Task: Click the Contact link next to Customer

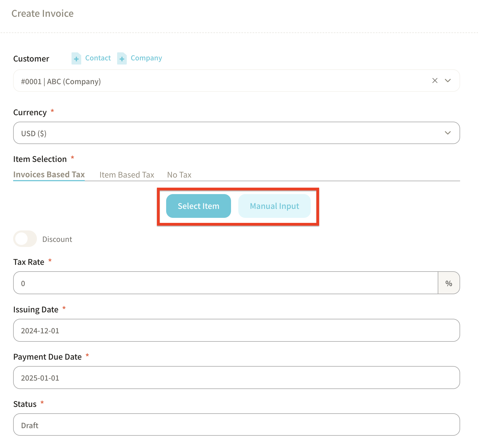Action: tap(98, 58)
